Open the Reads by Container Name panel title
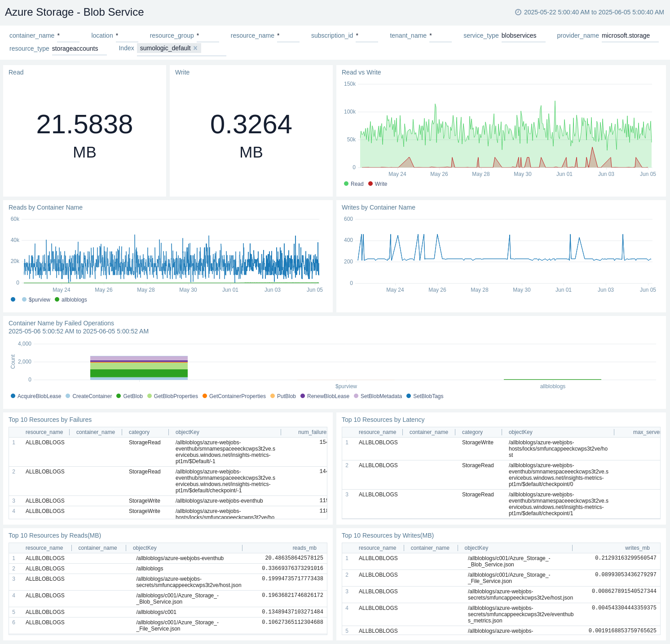Viewport: 670px width, 644px height. (x=46, y=207)
